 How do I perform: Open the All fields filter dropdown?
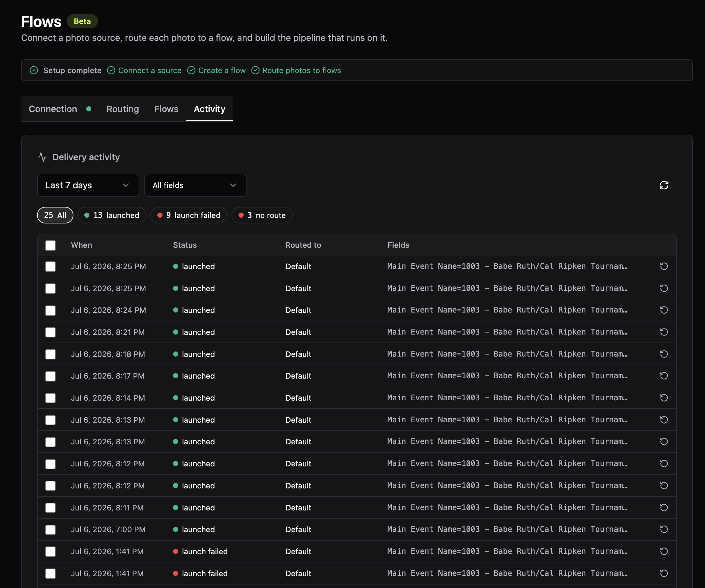tap(195, 185)
